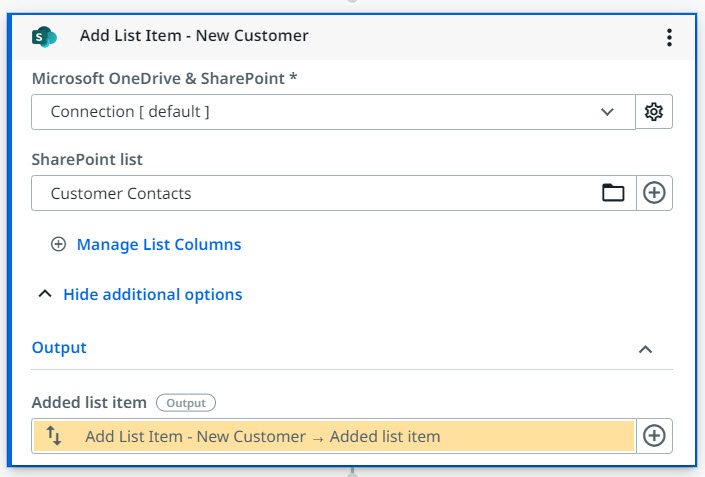Image resolution: width=705 pixels, height=477 pixels.
Task: Click the Hide additional options link
Action: point(152,295)
